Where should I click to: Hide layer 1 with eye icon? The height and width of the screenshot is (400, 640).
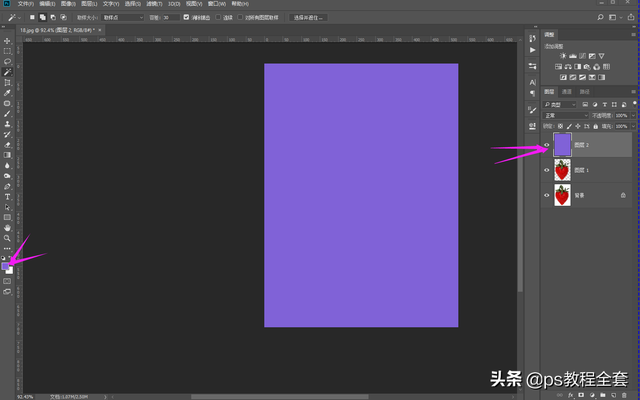click(x=547, y=170)
